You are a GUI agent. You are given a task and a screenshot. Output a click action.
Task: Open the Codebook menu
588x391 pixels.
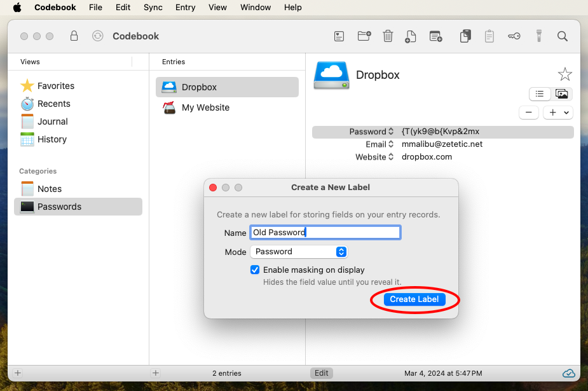(x=55, y=8)
